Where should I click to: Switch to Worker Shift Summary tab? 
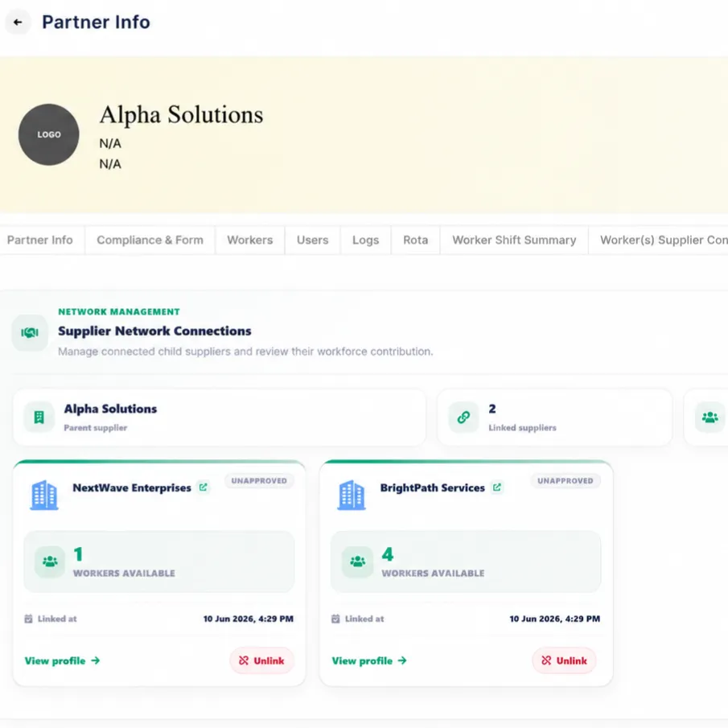pos(514,240)
